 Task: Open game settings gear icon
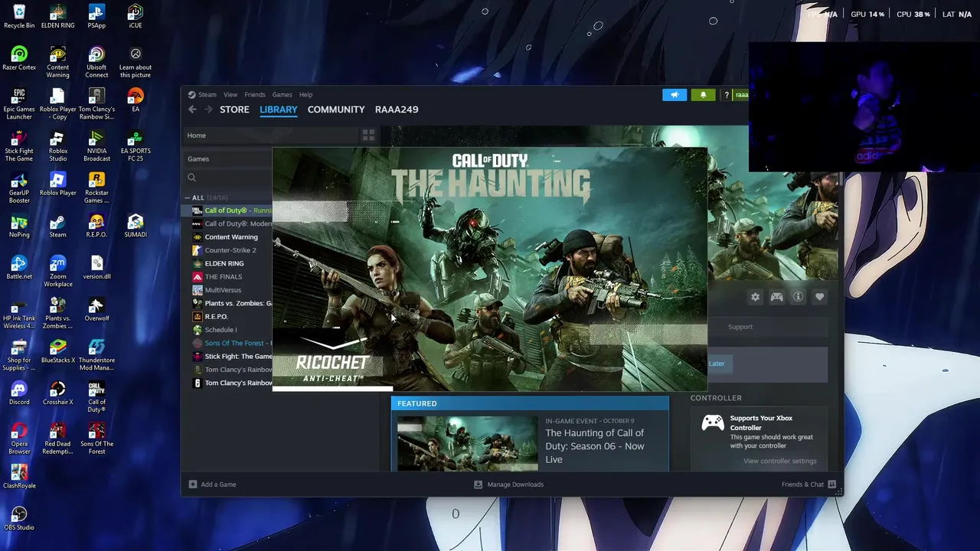[x=755, y=297]
